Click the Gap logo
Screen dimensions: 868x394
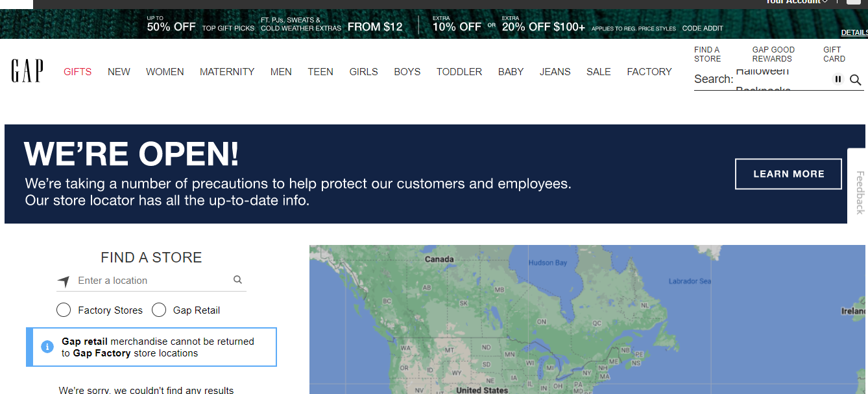pyautogui.click(x=27, y=71)
